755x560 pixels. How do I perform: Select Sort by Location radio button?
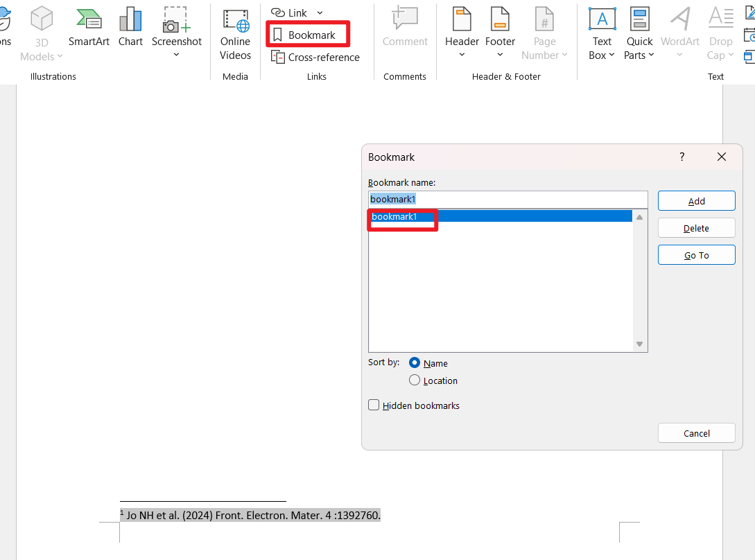pos(414,380)
